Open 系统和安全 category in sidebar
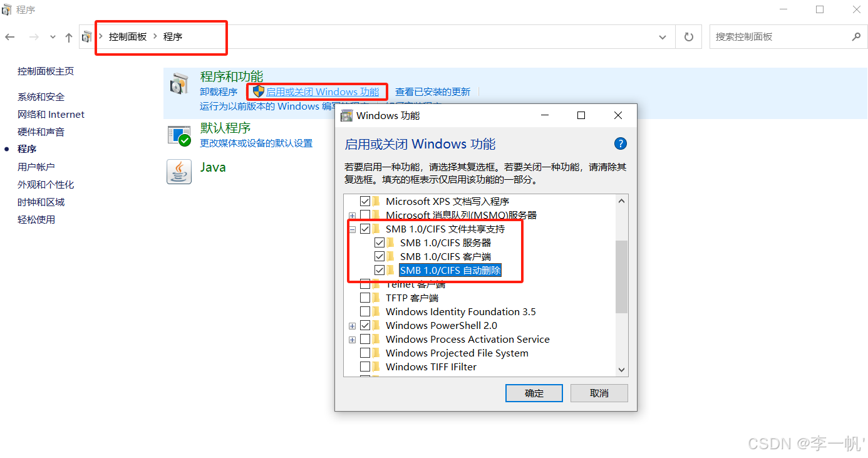The height and width of the screenshot is (458, 868). [41, 96]
